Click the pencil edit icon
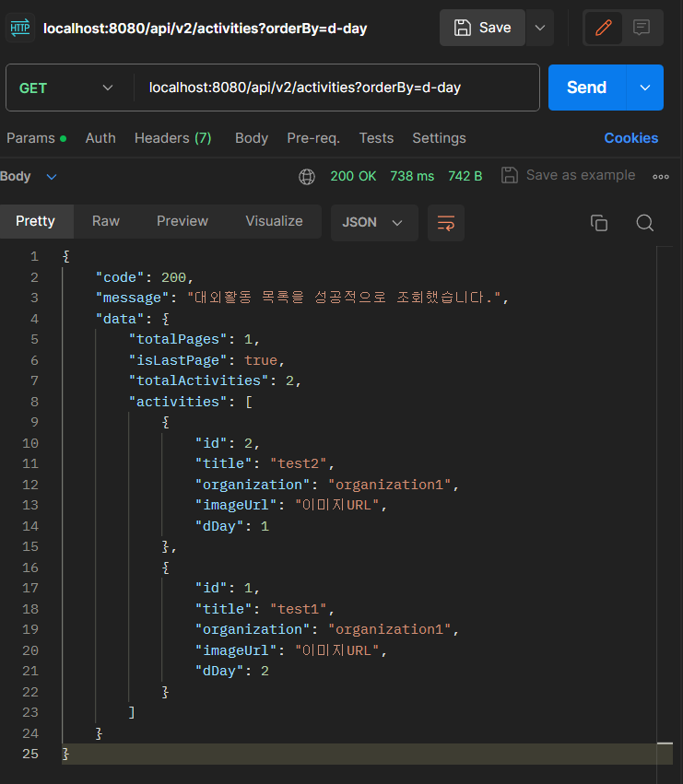Image resolution: width=683 pixels, height=784 pixels. pyautogui.click(x=603, y=28)
